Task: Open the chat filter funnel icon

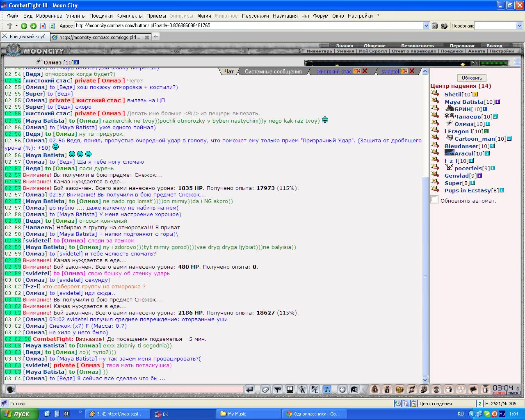Action: (278, 389)
